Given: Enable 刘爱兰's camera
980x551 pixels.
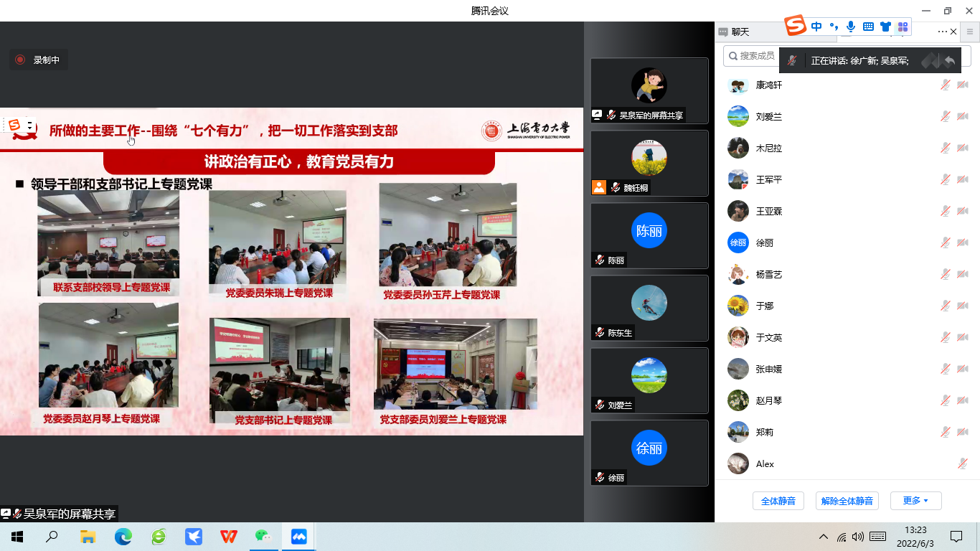Looking at the screenshot, I should coord(962,116).
